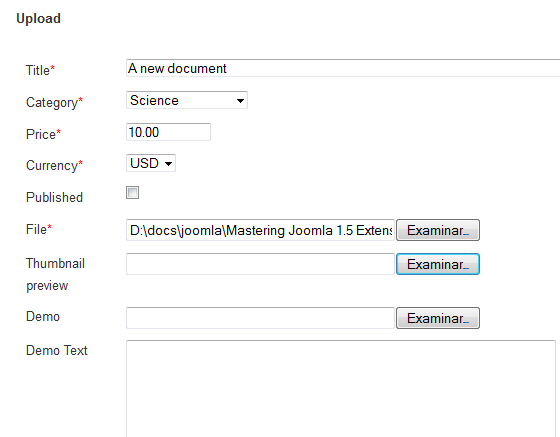Click the Price field containing 10.00
Image resolution: width=560 pixels, height=437 pixels.
[x=168, y=132]
